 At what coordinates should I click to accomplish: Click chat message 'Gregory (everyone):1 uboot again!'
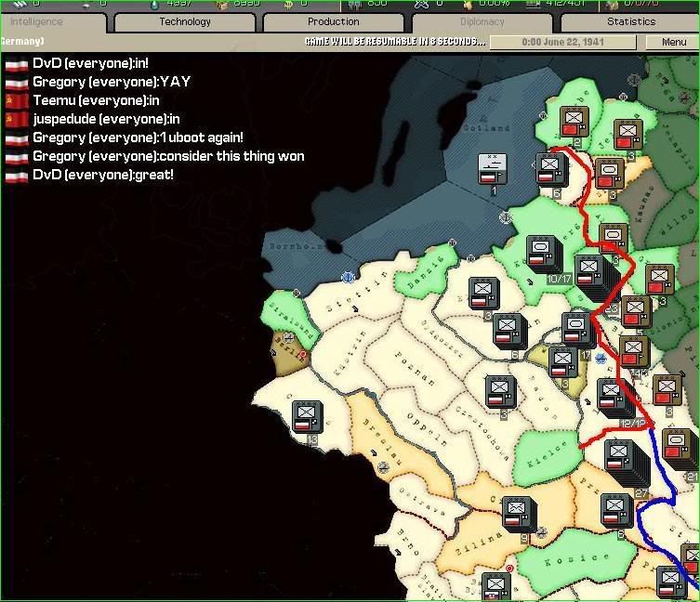(x=125, y=137)
